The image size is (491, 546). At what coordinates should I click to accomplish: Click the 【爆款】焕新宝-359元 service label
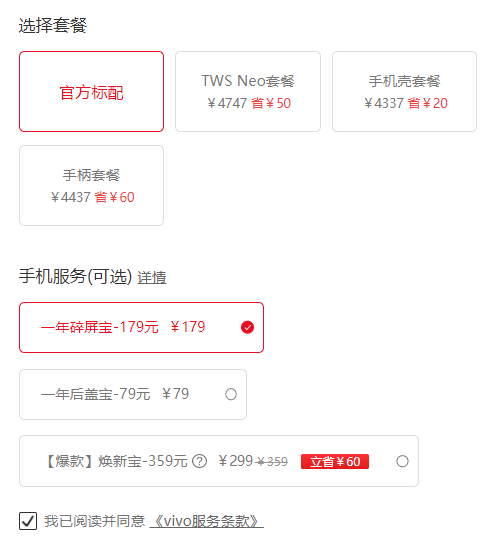pyautogui.click(x=115, y=461)
